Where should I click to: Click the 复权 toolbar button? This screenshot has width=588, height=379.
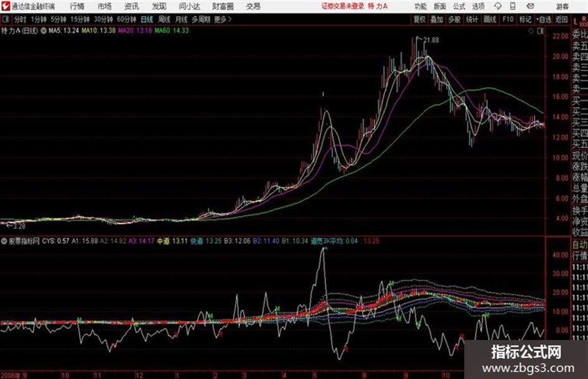pos(419,19)
